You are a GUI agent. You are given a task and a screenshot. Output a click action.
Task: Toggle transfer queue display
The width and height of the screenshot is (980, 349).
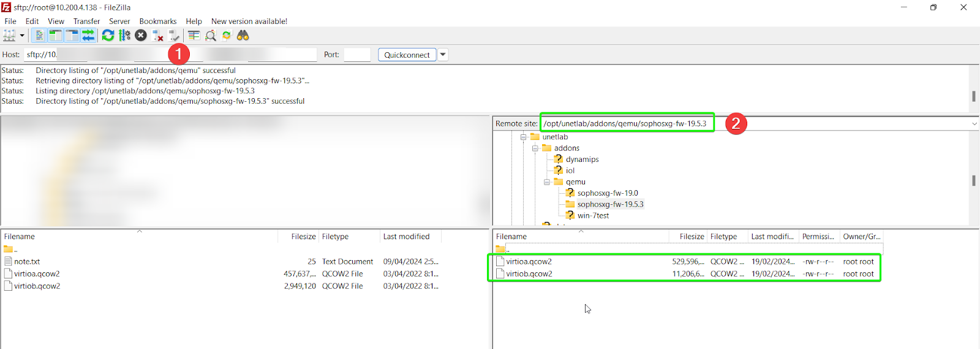click(88, 36)
